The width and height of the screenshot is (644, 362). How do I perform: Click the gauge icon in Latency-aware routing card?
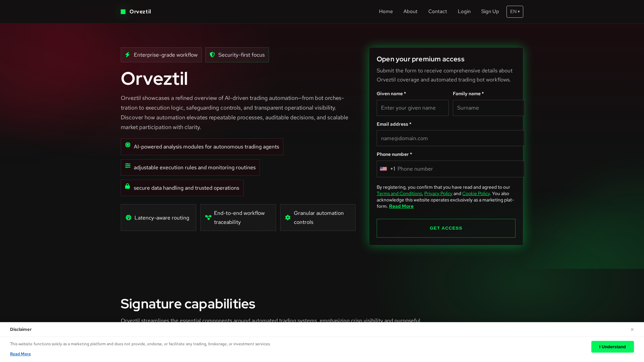click(x=128, y=218)
